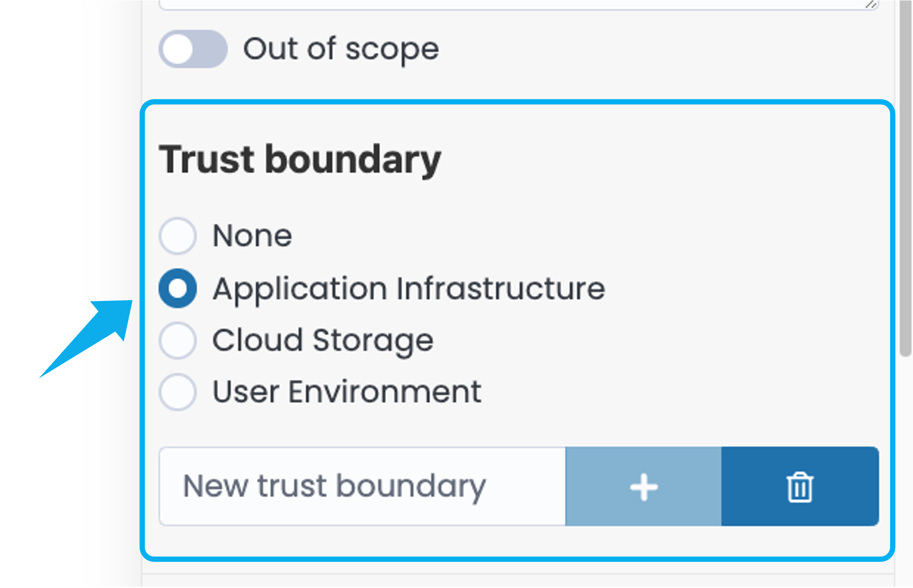The width and height of the screenshot is (913, 588).
Task: Click the scrollbar track below the thumb
Action: (x=905, y=458)
